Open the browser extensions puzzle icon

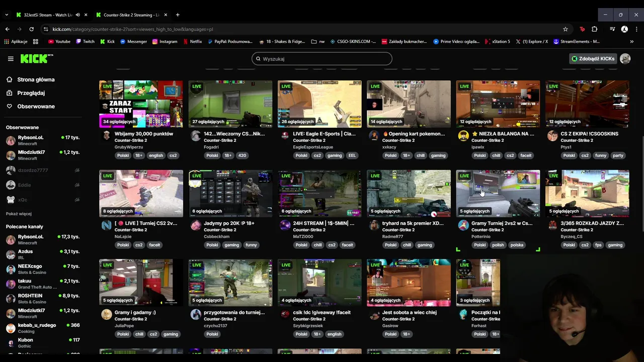tap(595, 29)
